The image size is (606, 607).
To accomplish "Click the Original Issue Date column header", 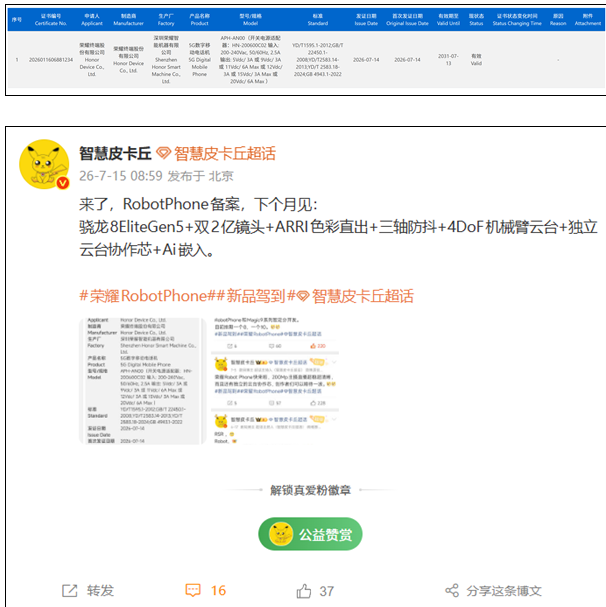I will click(x=407, y=19).
